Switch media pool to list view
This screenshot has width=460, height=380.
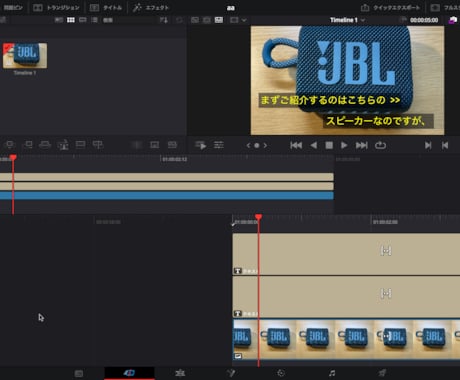[x=95, y=20]
